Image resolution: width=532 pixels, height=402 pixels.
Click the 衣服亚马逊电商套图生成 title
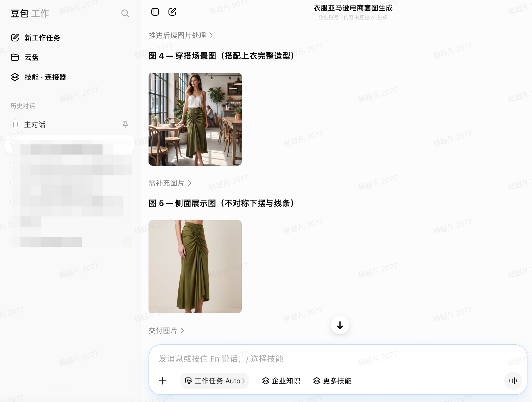point(353,8)
